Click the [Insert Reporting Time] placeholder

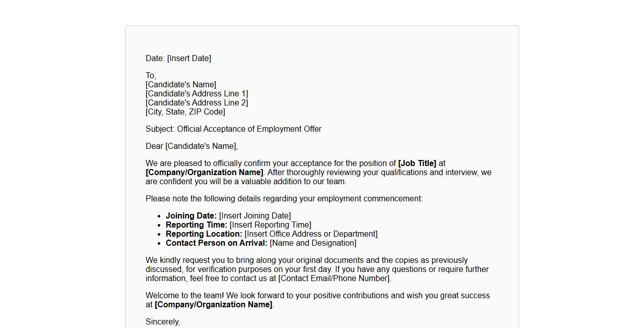(x=270, y=225)
